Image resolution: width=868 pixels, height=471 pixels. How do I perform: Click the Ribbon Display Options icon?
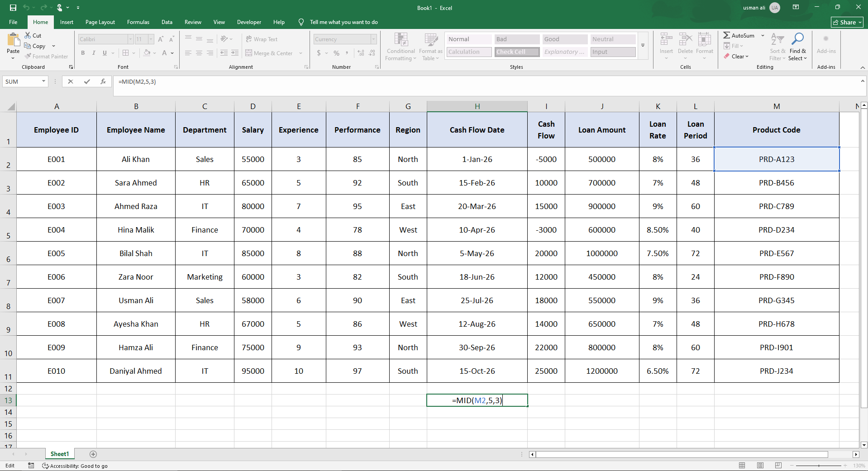pos(796,7)
